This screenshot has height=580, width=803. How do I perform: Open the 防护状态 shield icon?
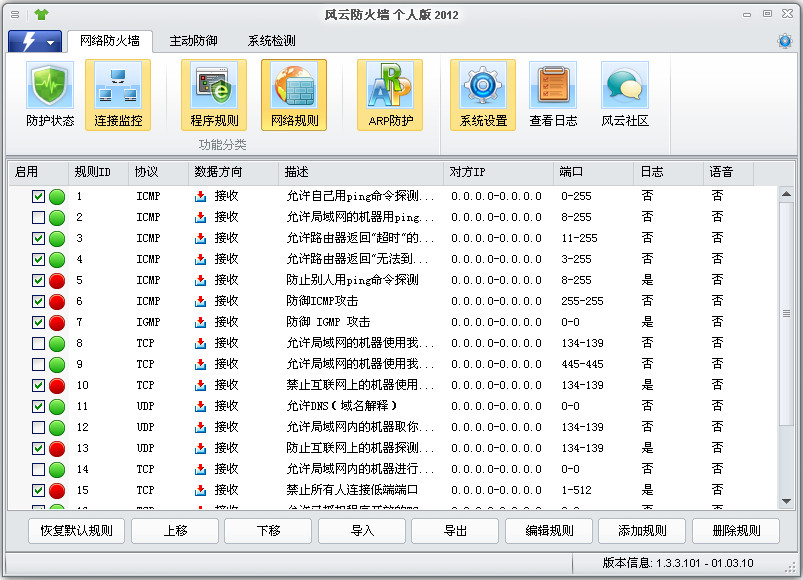pos(50,95)
